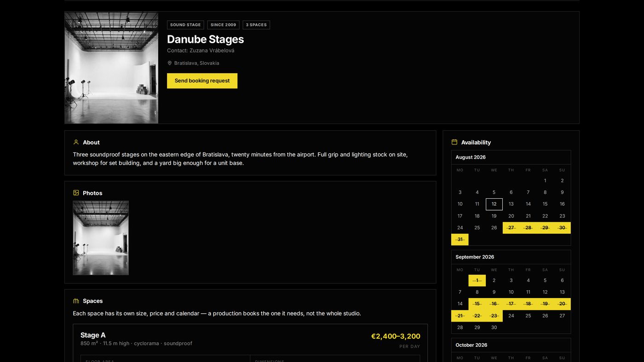Click the About section heading
The height and width of the screenshot is (362, 644).
pyautogui.click(x=91, y=143)
